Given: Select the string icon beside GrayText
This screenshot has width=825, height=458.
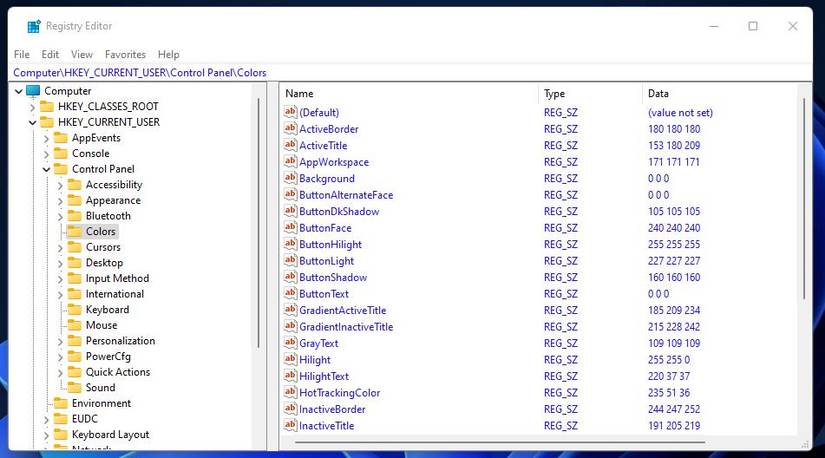Looking at the screenshot, I should [290, 343].
